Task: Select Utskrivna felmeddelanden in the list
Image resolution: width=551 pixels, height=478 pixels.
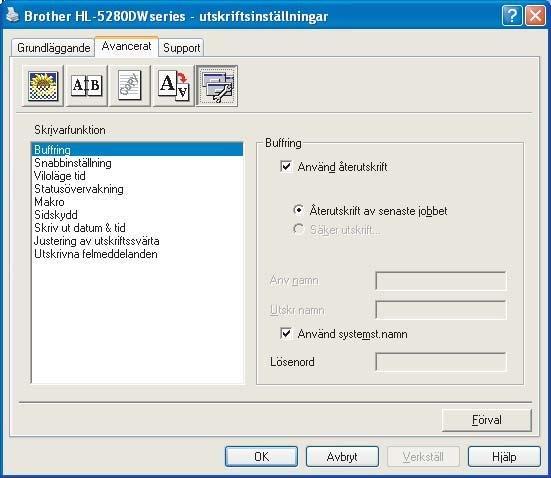Action: coord(137,254)
